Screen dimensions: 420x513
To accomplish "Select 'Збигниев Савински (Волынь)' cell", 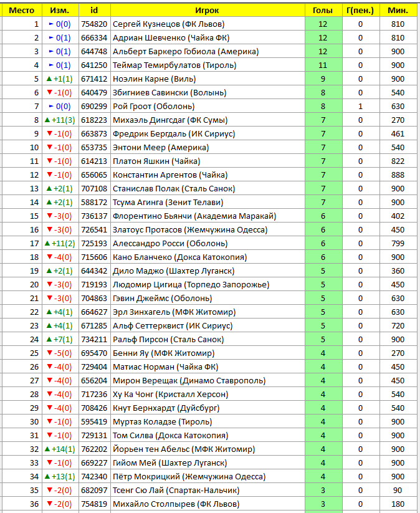I will 208,93.
